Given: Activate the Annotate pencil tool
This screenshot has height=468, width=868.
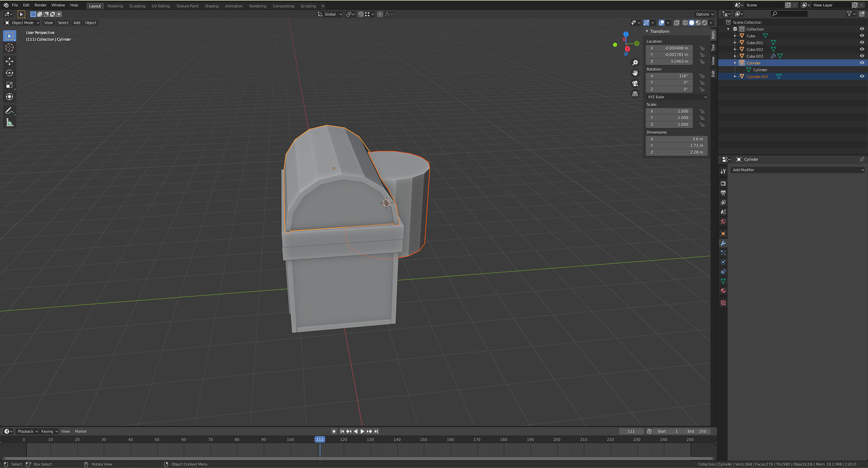Looking at the screenshot, I should tap(9, 111).
